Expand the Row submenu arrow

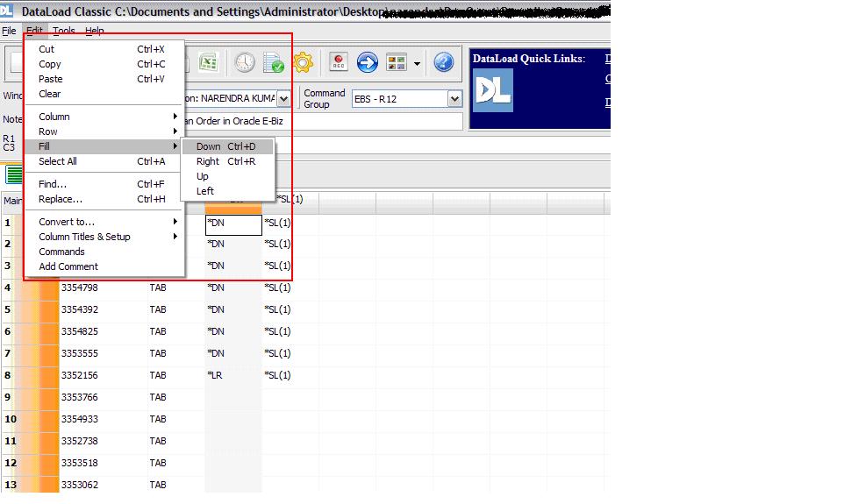175,131
